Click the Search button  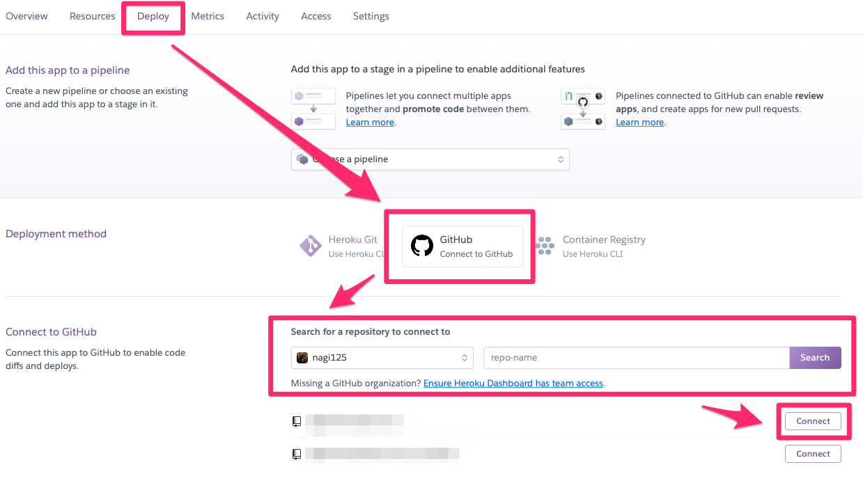815,358
